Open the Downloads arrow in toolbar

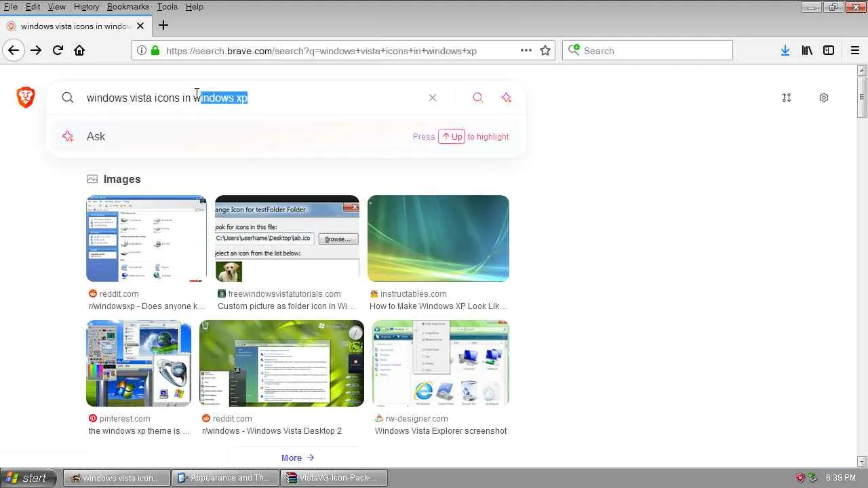(785, 50)
